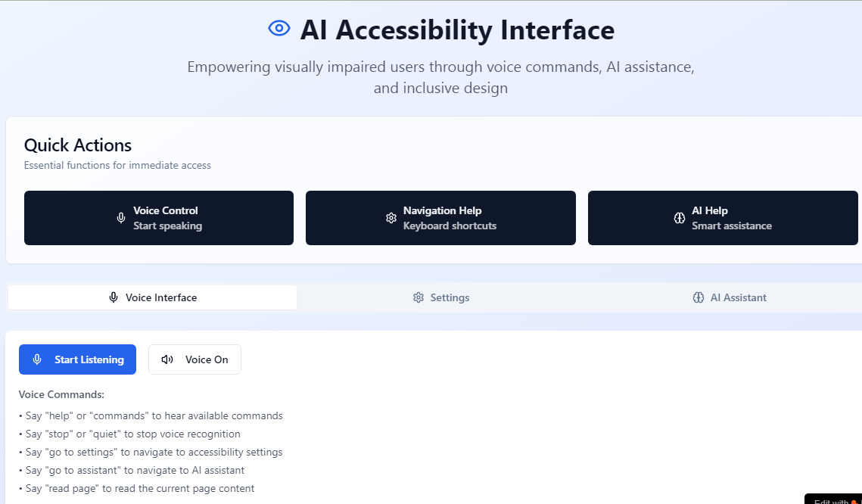Open the AI Assistant tab
Viewport: 862px width, 504px height.
coord(730,297)
